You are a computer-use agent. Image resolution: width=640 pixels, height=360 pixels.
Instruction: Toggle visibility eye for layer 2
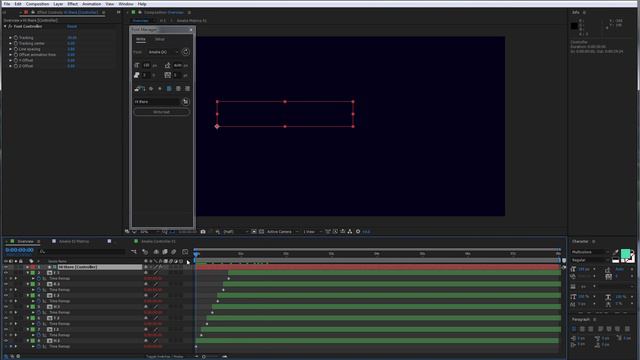(6, 273)
